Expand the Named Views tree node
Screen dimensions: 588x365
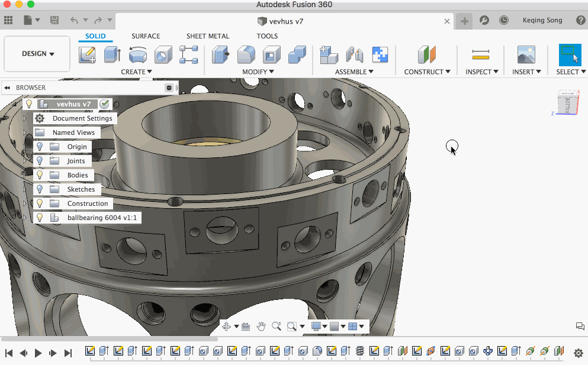pyautogui.click(x=25, y=133)
